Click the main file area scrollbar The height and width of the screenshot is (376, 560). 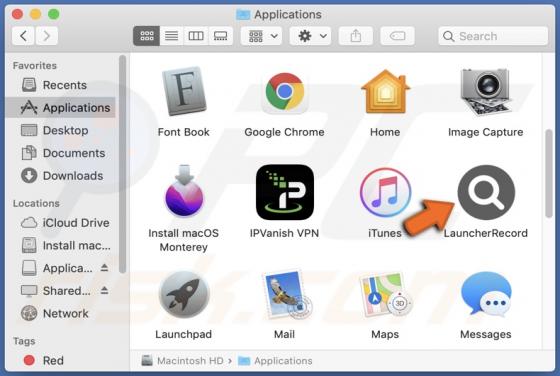549,174
